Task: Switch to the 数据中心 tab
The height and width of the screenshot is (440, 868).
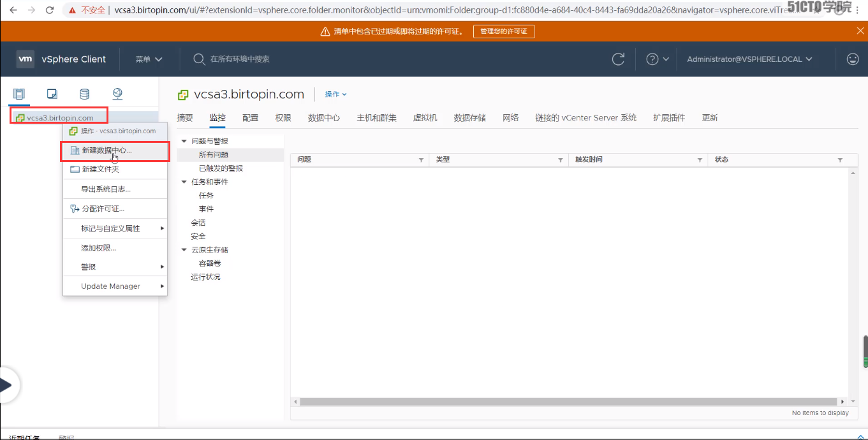Action: point(324,118)
